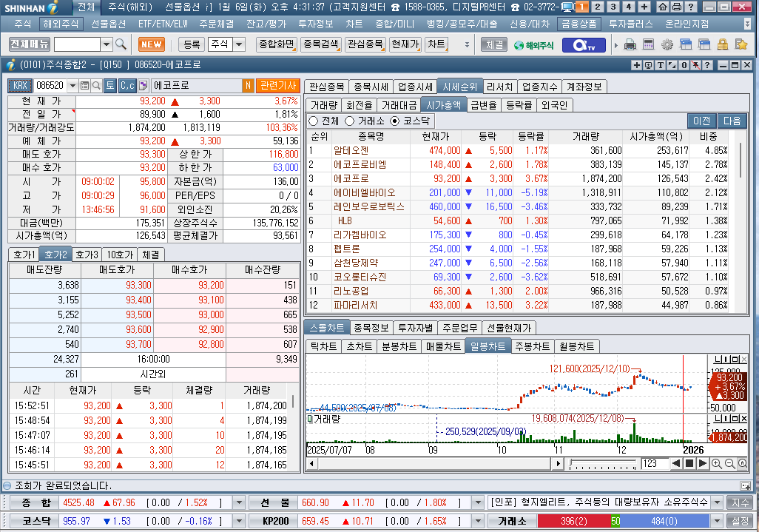Click the 거래소 red-blue advance-decline bar

[x=624, y=521]
